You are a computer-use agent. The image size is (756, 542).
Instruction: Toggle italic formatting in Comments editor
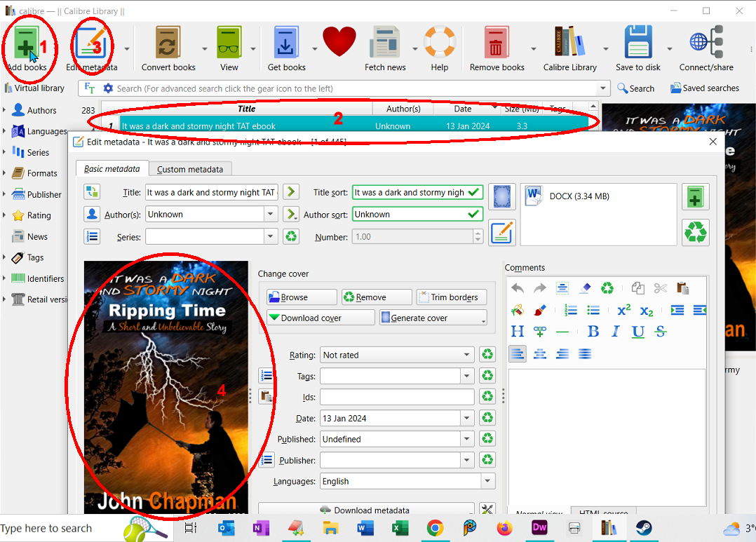coord(615,332)
